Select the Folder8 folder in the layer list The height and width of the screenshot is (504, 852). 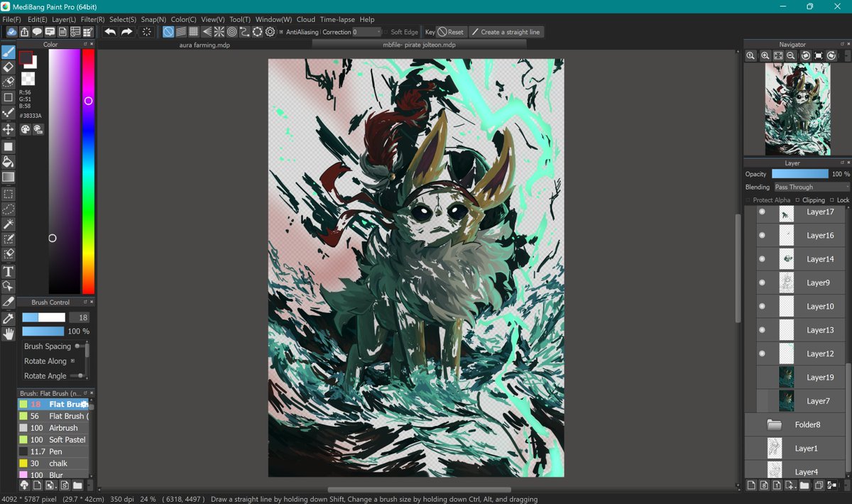[794, 424]
